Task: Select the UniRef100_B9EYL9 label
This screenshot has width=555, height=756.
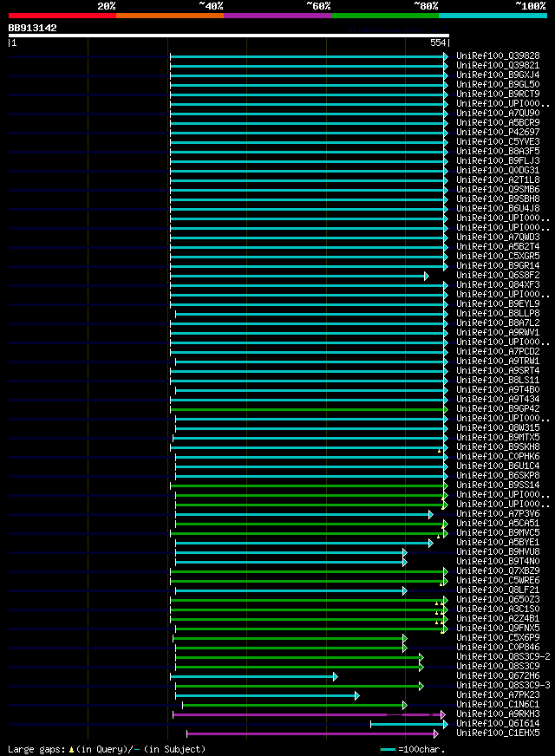Action: [498, 304]
